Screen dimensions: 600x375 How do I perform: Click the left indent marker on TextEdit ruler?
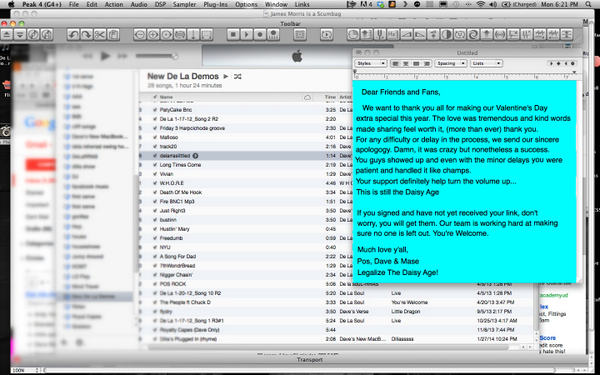(x=355, y=72)
